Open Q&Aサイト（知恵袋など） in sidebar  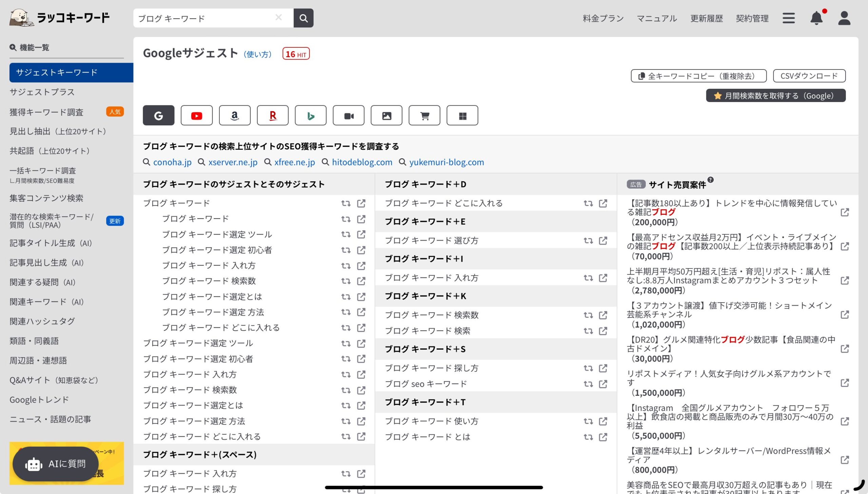pos(54,380)
